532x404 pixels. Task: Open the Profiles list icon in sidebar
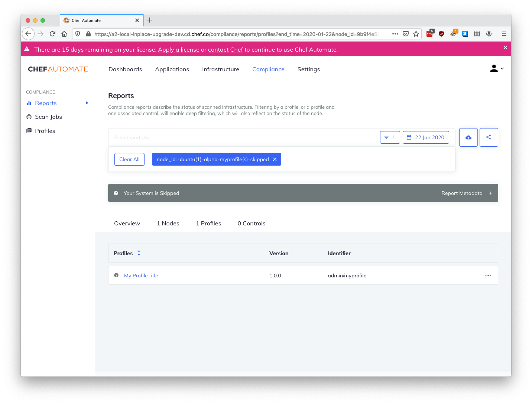point(29,131)
